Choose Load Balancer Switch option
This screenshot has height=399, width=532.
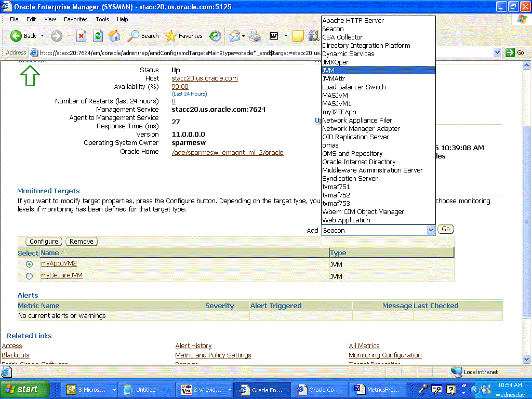coord(378,87)
